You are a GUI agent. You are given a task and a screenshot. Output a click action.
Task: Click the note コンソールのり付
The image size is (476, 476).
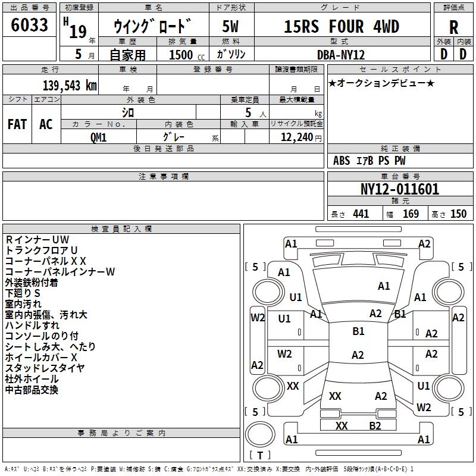[42, 336]
